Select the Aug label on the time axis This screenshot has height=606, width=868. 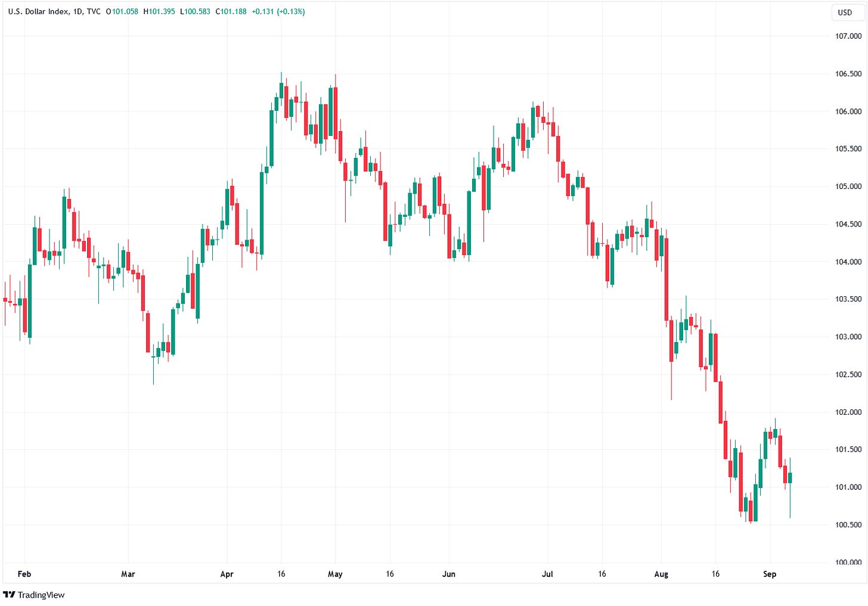click(x=661, y=574)
